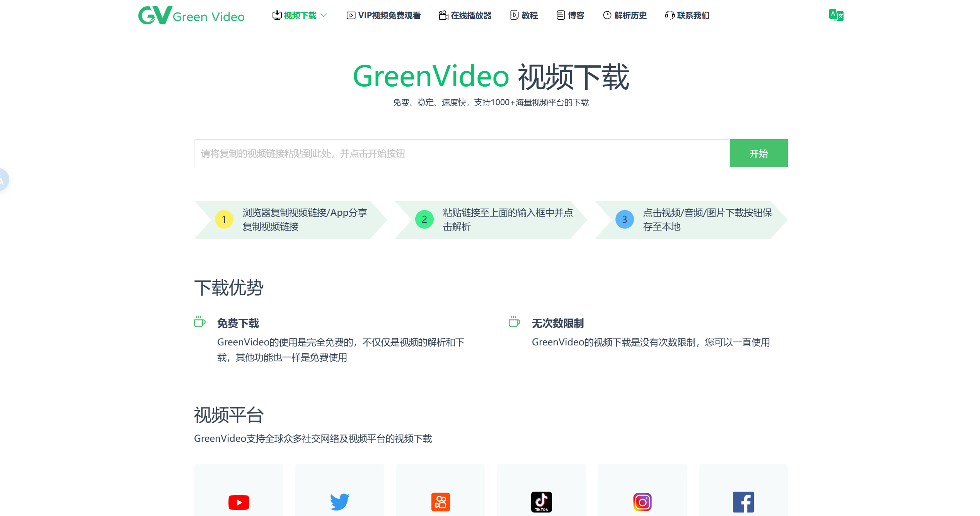Click the floating translate bubble at left edge
This screenshot has height=516, width=980.
(x=3, y=179)
